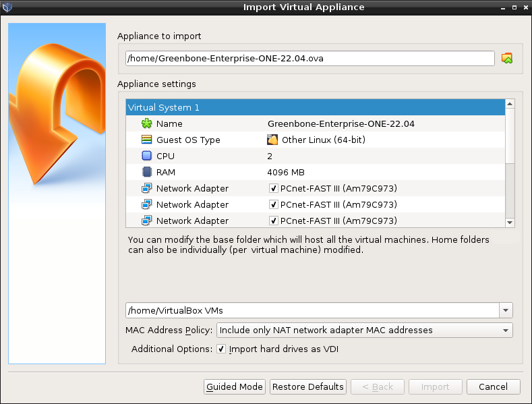Click the appliance file path field
The width and height of the screenshot is (532, 404).
coord(310,59)
